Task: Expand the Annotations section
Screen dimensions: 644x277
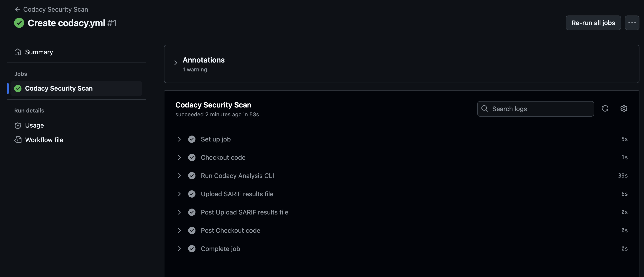Action: point(176,63)
